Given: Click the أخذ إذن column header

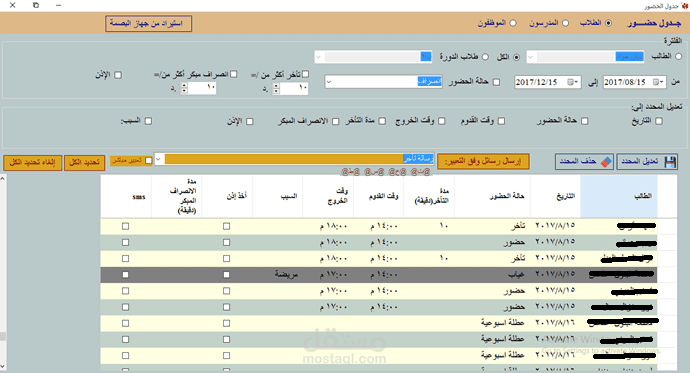Looking at the screenshot, I should pos(227,196).
